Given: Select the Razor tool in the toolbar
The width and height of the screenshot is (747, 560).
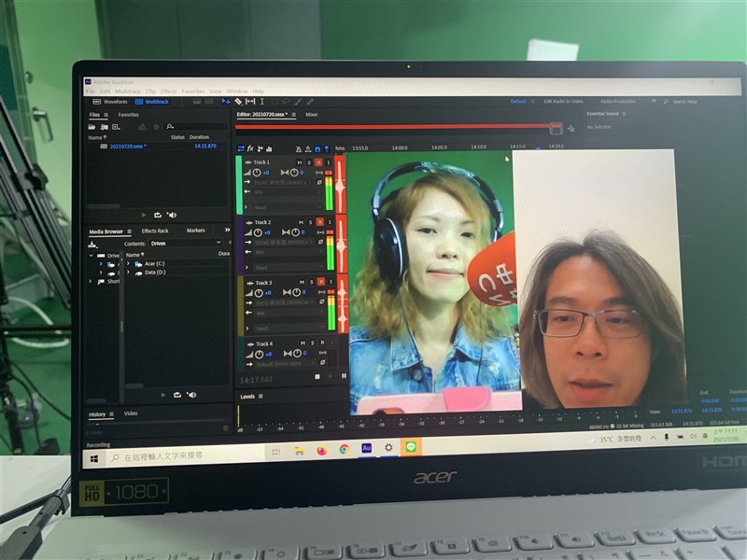Looking at the screenshot, I should [238, 102].
